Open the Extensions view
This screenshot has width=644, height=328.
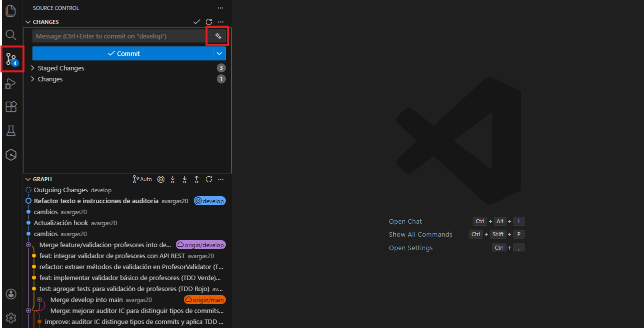11,107
